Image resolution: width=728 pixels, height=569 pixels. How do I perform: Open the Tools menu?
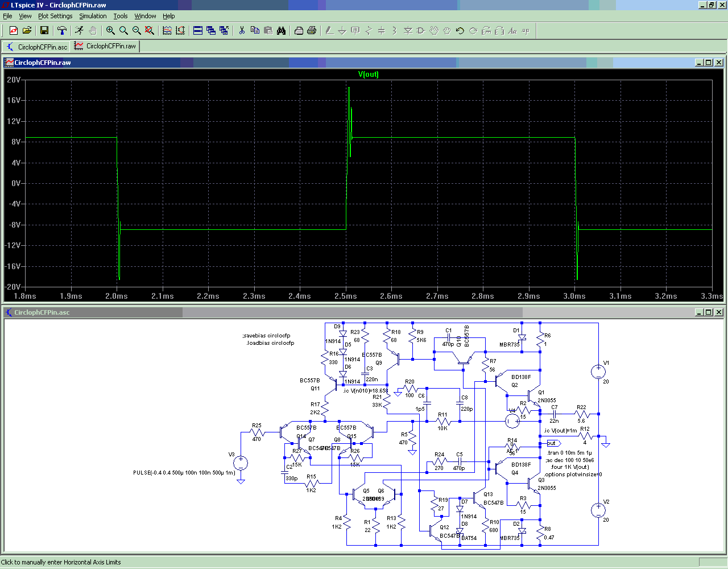[x=120, y=16]
